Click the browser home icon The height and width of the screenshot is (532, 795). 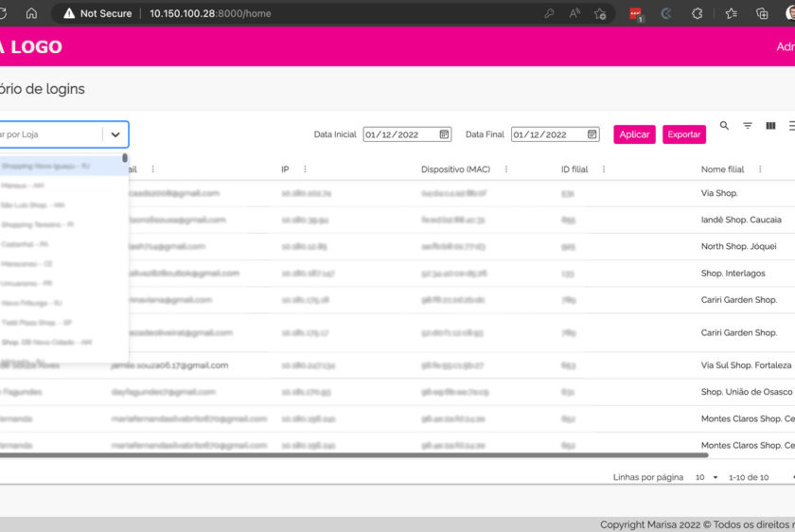pyautogui.click(x=31, y=13)
